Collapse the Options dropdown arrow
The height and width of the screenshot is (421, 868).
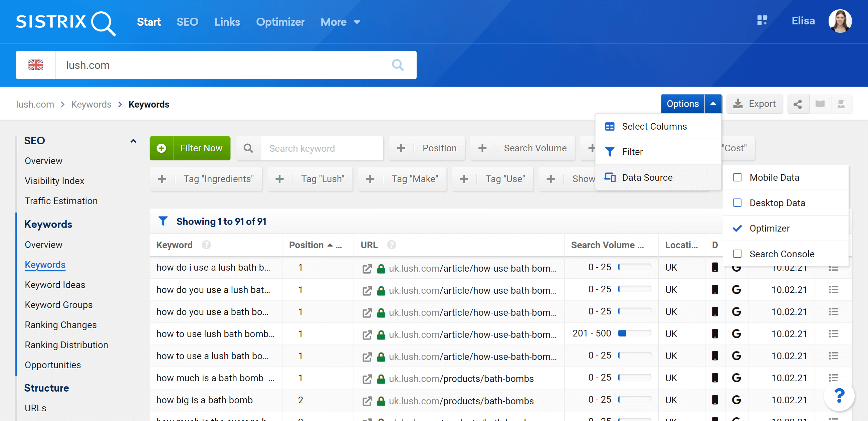coord(713,104)
